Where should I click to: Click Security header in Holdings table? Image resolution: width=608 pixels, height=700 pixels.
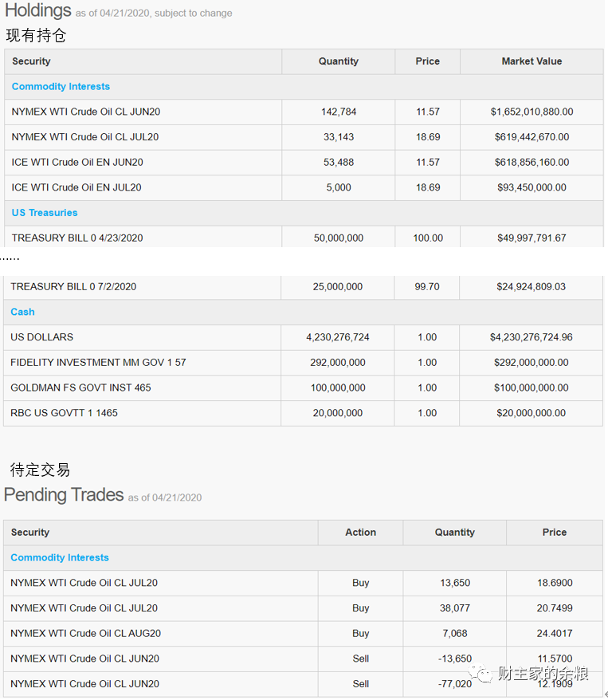[x=31, y=61]
